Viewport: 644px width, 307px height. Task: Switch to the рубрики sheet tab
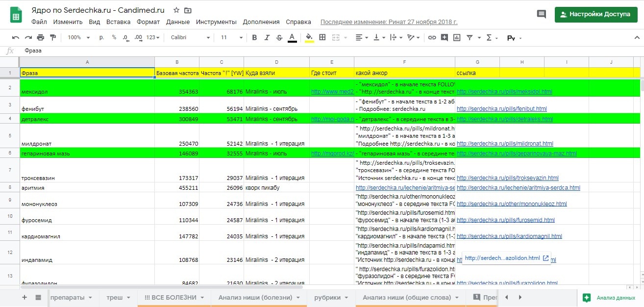pyautogui.click(x=327, y=297)
